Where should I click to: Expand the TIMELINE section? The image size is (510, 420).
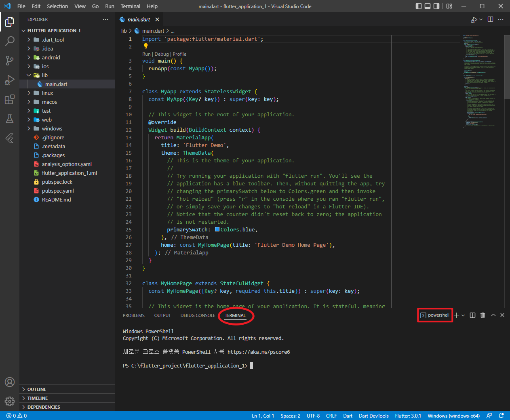pyautogui.click(x=67, y=398)
